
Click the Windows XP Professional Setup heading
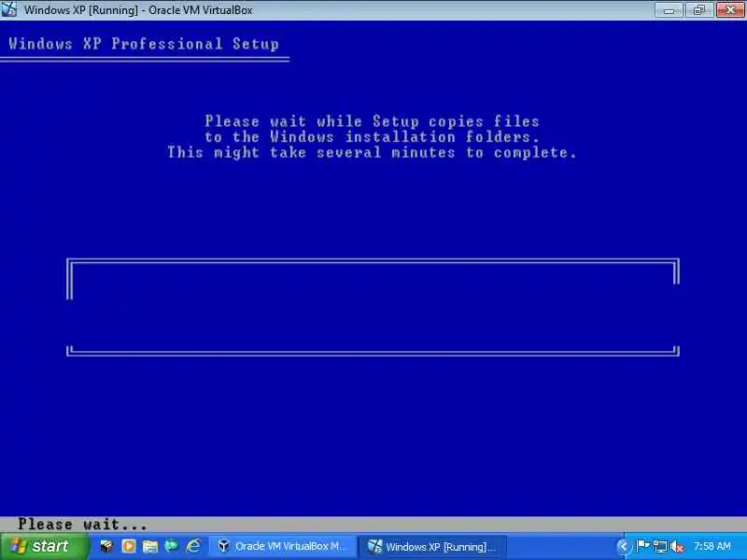[x=144, y=44]
